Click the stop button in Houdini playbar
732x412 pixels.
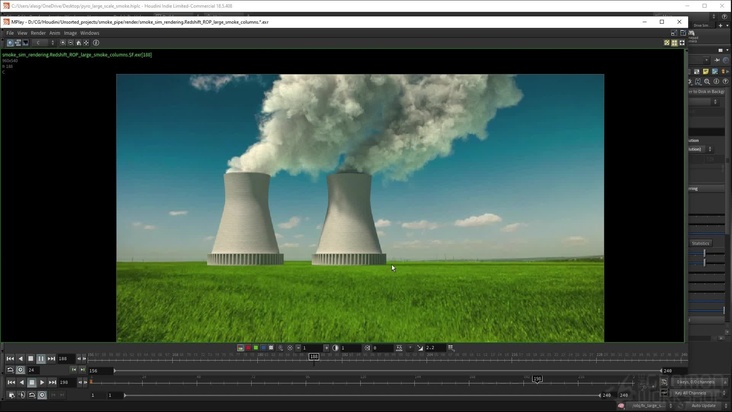pyautogui.click(x=32, y=383)
